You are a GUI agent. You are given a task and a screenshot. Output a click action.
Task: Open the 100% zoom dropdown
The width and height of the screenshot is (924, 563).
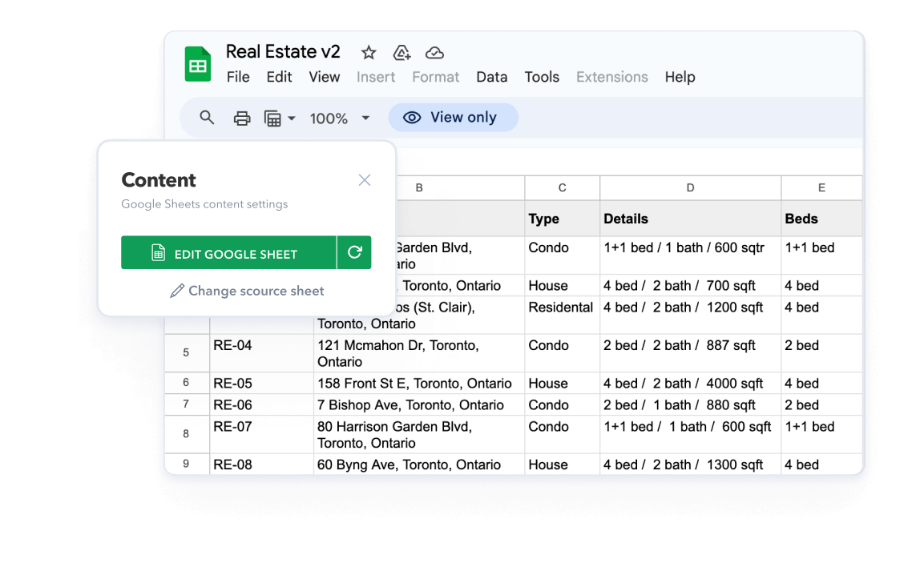(340, 119)
